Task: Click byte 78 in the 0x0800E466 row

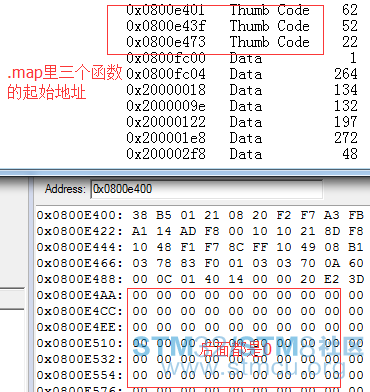Action: point(164,263)
